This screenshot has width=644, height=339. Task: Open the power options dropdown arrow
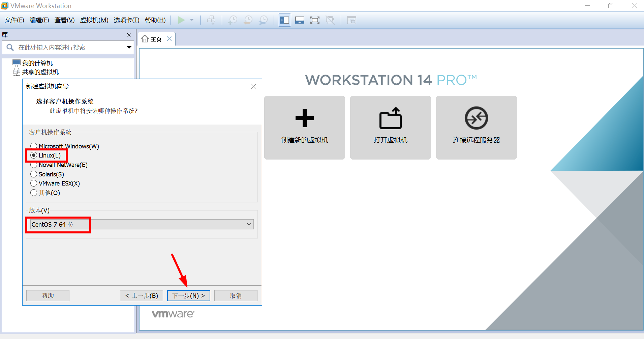point(192,20)
